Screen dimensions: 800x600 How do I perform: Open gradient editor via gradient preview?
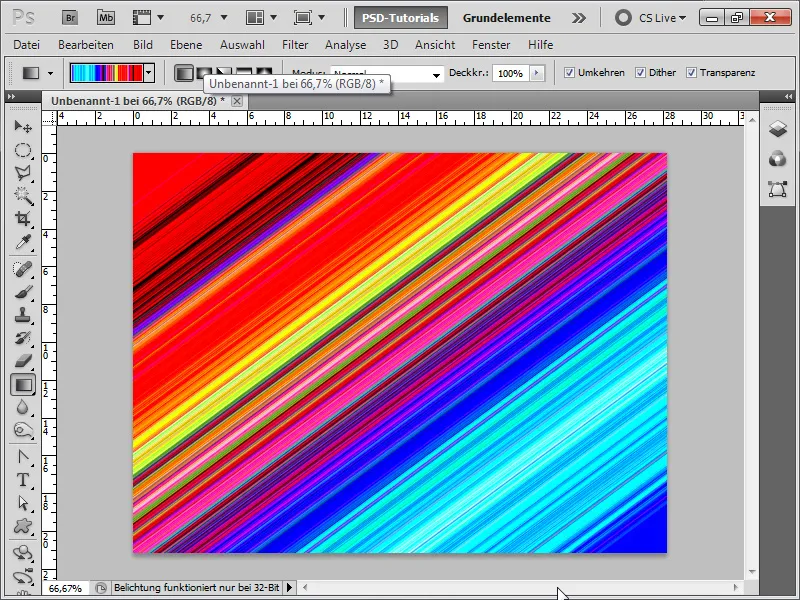107,73
